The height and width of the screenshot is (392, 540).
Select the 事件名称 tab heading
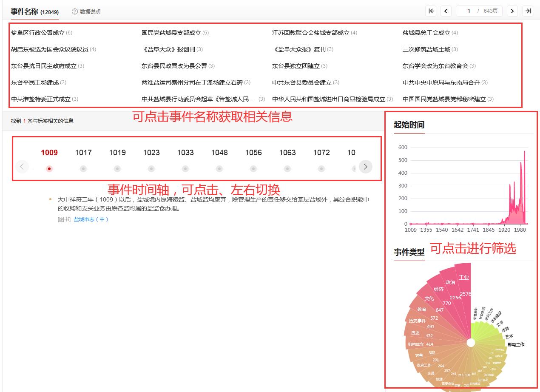35,11
